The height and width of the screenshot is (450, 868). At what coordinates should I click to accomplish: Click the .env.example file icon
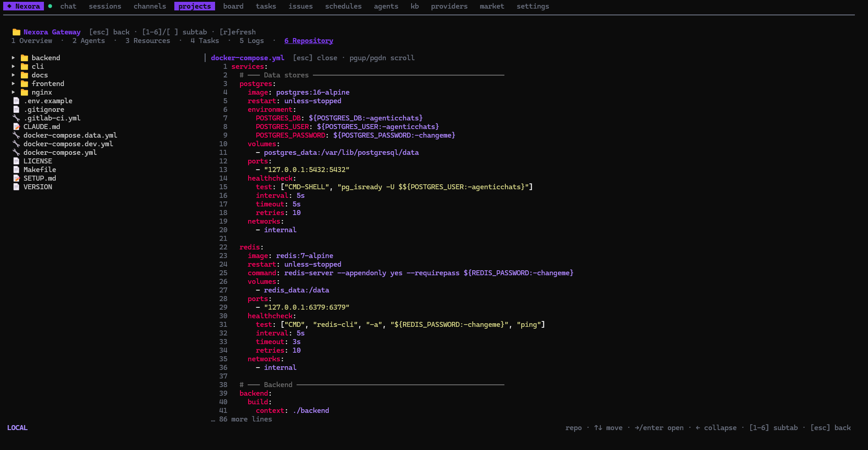(16, 101)
